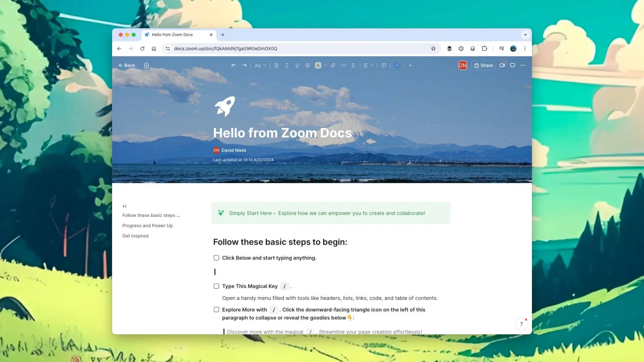
Task: Expand the text alignment dropdown
Action: 368,65
